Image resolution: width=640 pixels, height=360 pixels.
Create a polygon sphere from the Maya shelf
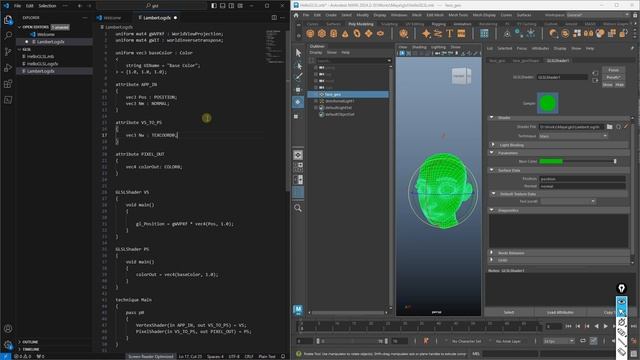click(x=310, y=34)
